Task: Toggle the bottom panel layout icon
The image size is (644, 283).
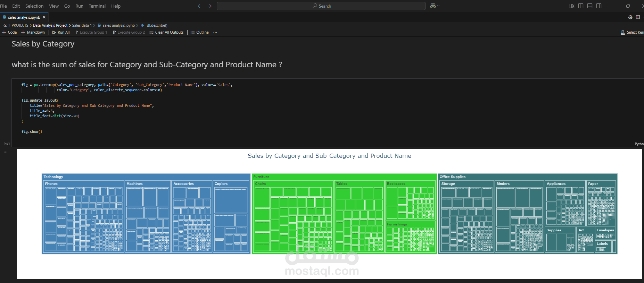Action: [590, 6]
